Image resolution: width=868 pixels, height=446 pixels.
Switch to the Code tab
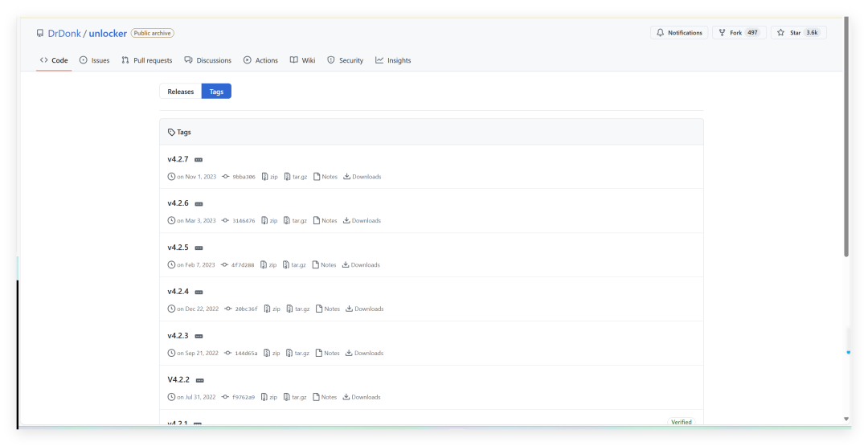54,60
